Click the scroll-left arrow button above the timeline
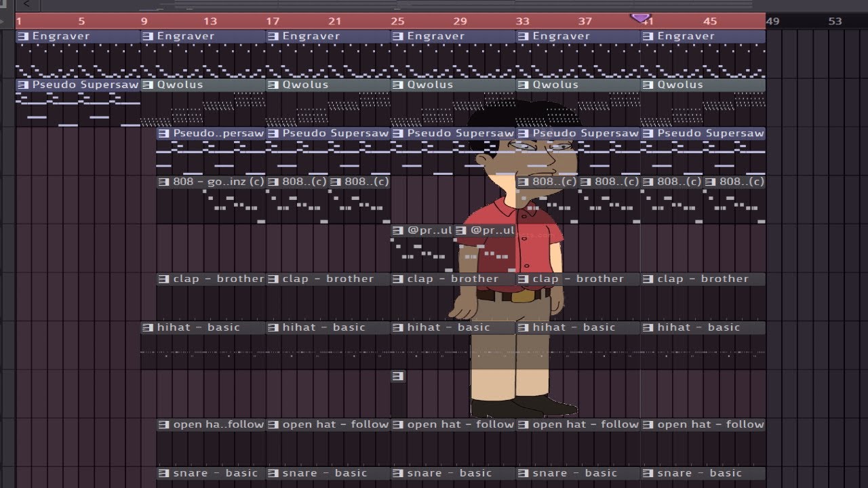 click(x=26, y=4)
